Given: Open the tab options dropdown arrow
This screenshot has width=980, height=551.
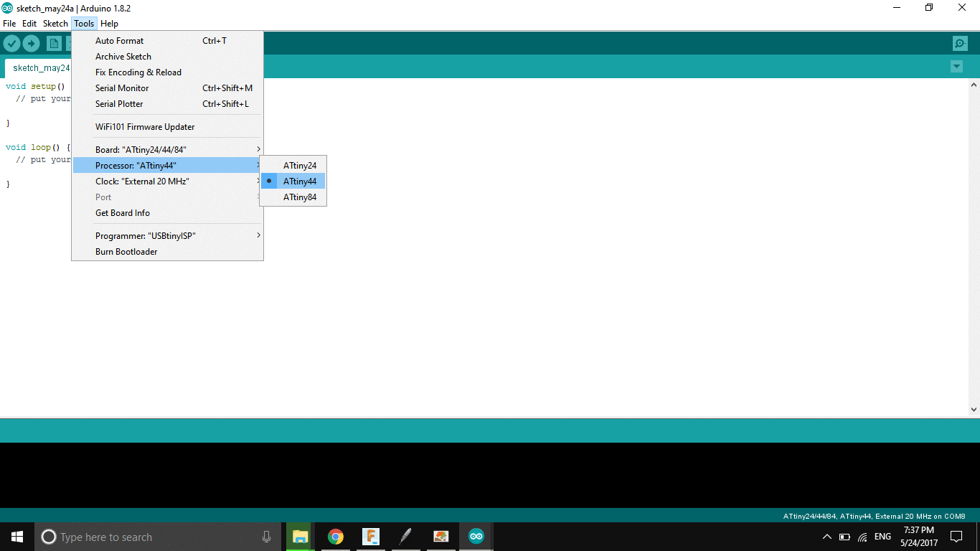Looking at the screenshot, I should coord(956,67).
